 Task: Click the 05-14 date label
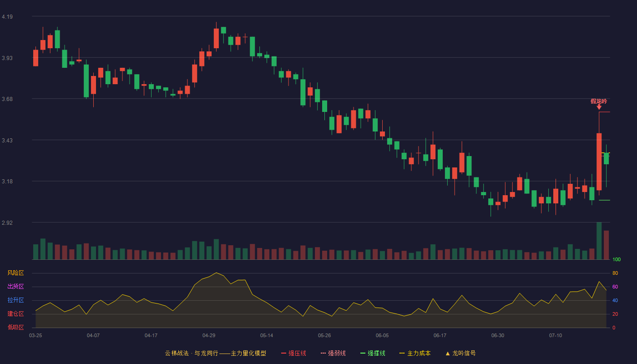267,335
